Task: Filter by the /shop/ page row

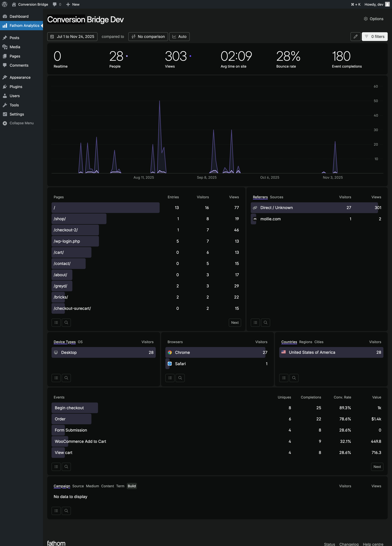Action: click(146, 219)
